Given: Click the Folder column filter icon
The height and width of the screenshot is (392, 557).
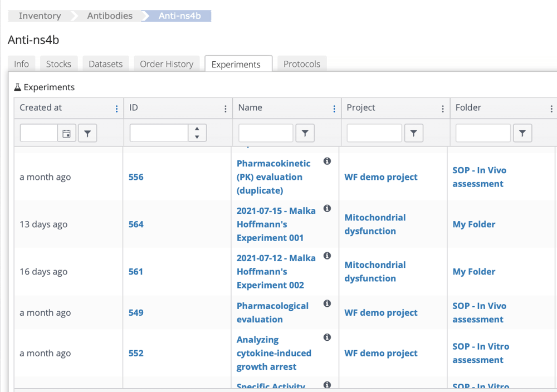Looking at the screenshot, I should [x=522, y=133].
